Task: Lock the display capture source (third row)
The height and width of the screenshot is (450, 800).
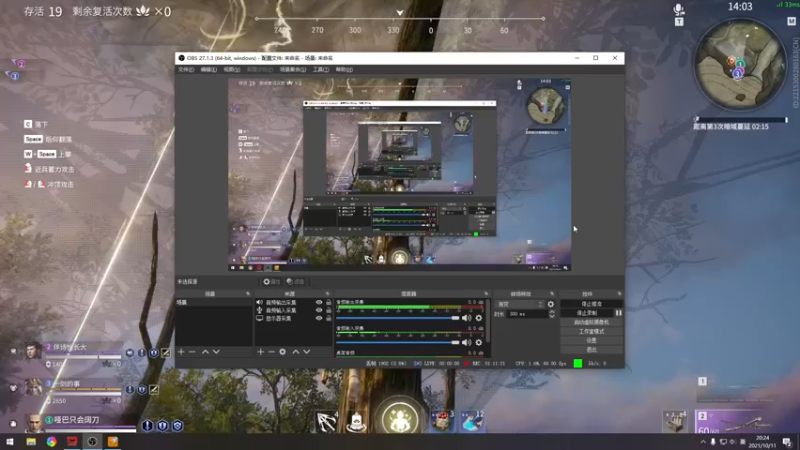Action: tap(329, 318)
